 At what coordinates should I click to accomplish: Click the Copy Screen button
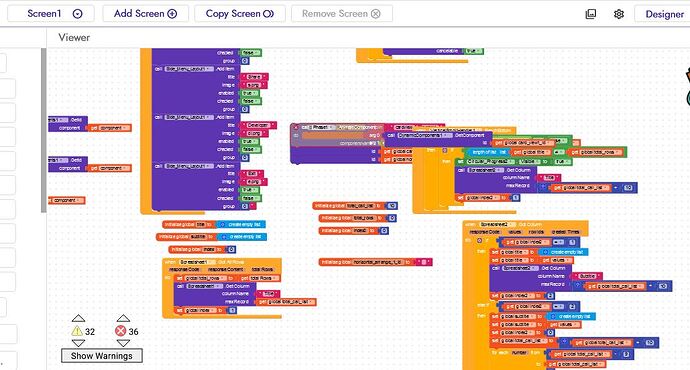[240, 14]
